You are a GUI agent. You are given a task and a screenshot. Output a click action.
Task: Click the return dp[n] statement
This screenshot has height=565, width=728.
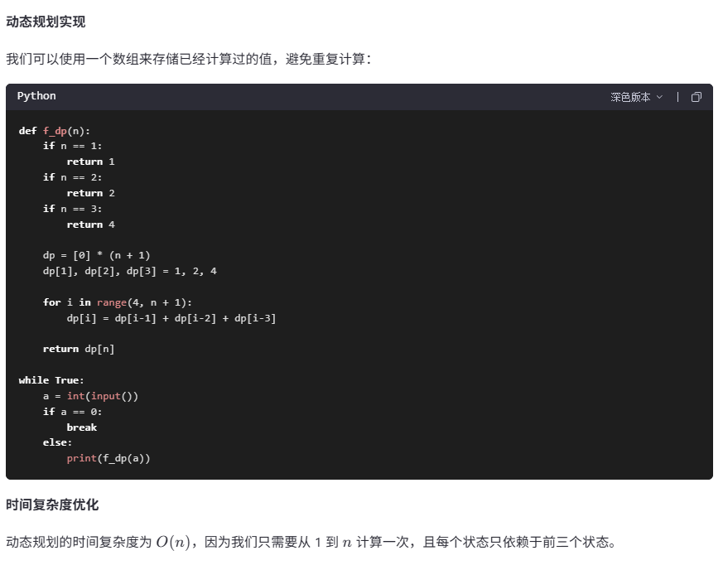click(x=79, y=349)
